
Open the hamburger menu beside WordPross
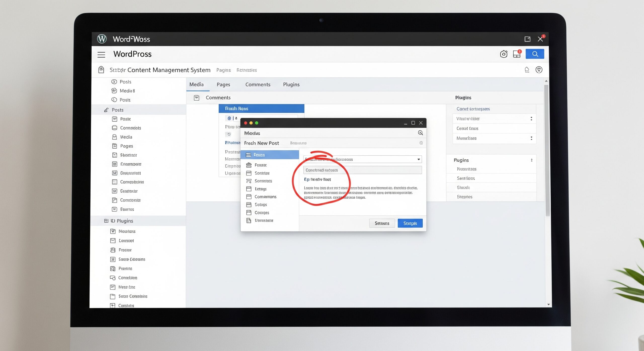click(x=101, y=55)
